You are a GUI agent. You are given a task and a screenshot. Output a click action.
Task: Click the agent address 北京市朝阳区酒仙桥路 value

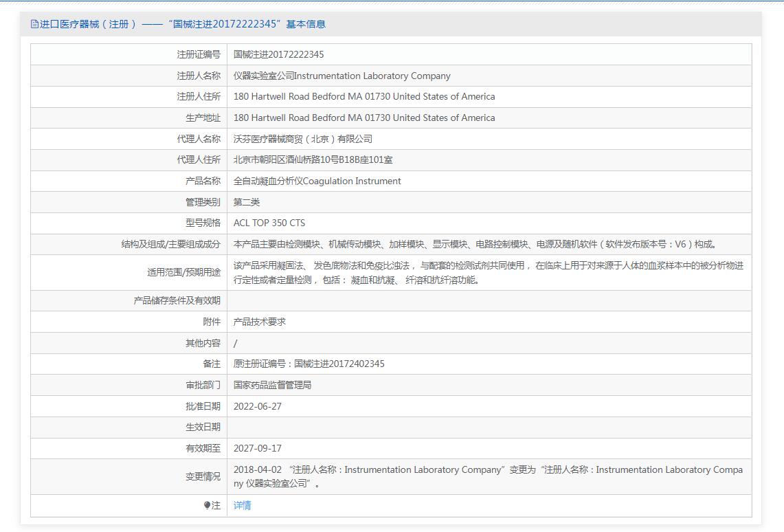point(313,160)
